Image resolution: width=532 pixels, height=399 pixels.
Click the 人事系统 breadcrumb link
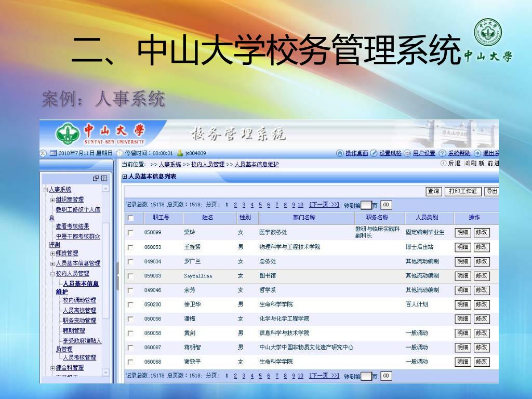click(x=170, y=164)
